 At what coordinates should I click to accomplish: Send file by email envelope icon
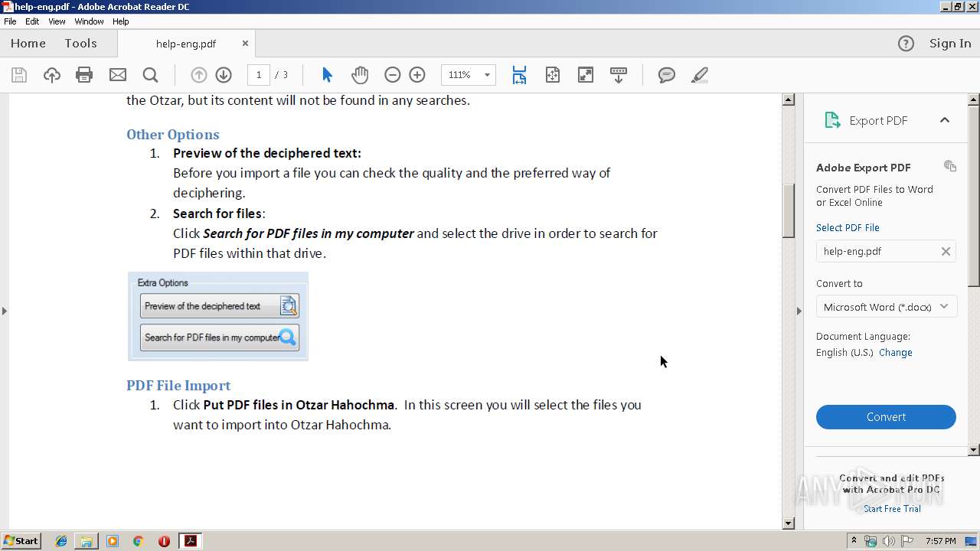(117, 75)
